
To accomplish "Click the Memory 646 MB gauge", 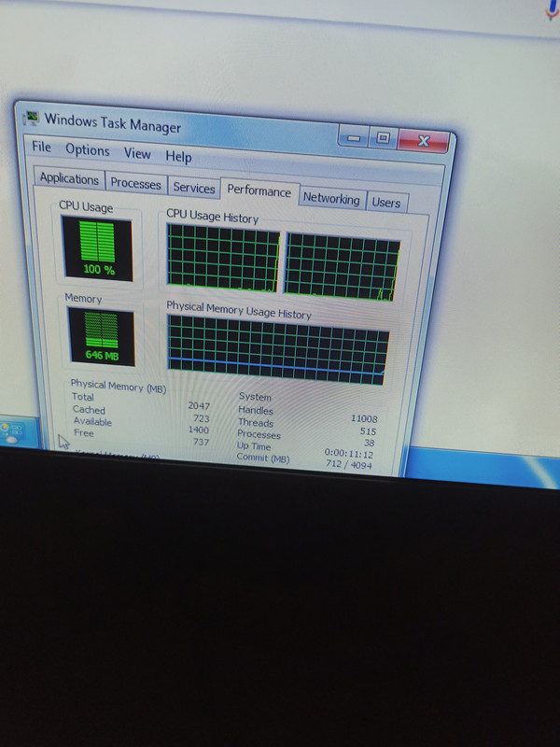I will [x=102, y=337].
